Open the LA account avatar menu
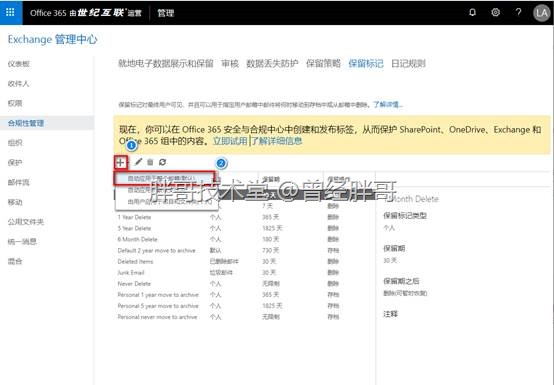 coord(541,13)
